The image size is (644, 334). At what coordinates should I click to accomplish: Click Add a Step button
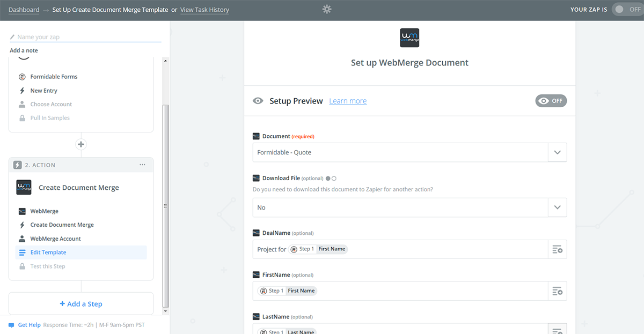(x=81, y=303)
